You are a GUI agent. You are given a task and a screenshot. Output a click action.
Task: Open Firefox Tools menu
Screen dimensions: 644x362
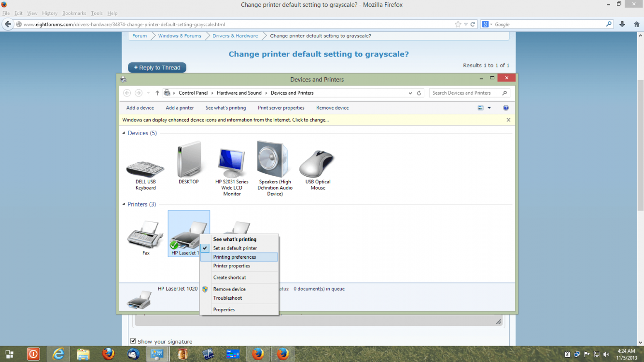[x=97, y=14]
